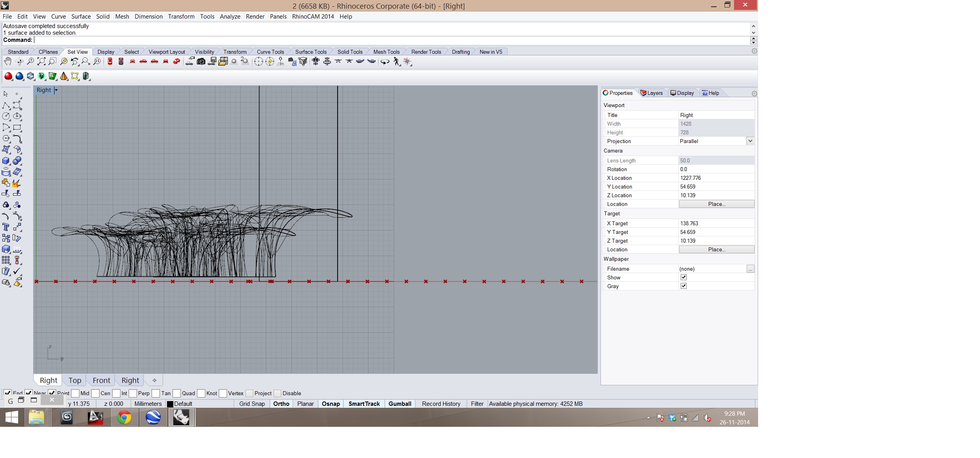980x458 pixels.
Task: Click the Undo View Change icon
Action: [x=74, y=61]
